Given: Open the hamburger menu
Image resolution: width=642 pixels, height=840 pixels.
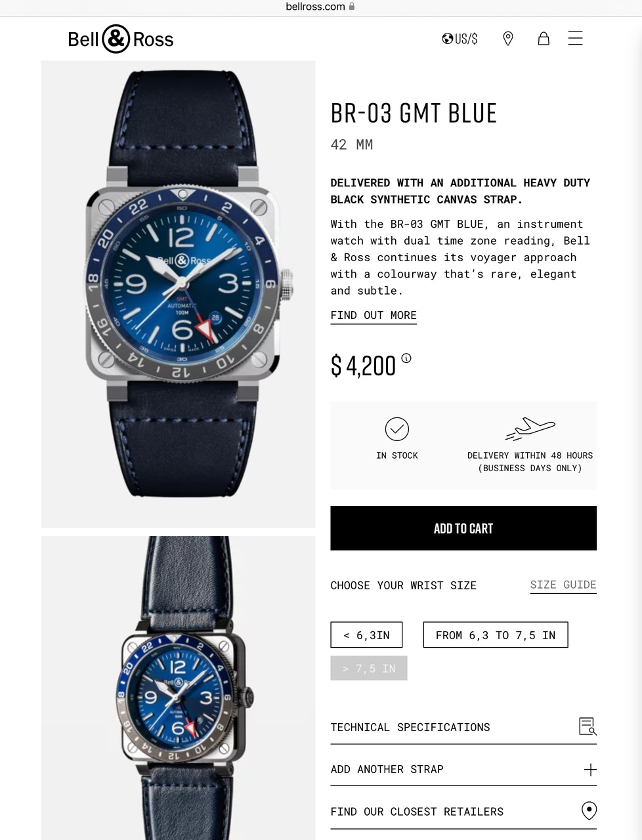Looking at the screenshot, I should click(x=575, y=38).
